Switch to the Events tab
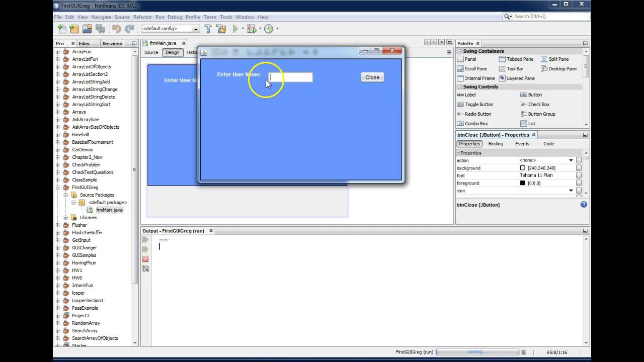This screenshot has height=362, width=644. pos(522,144)
